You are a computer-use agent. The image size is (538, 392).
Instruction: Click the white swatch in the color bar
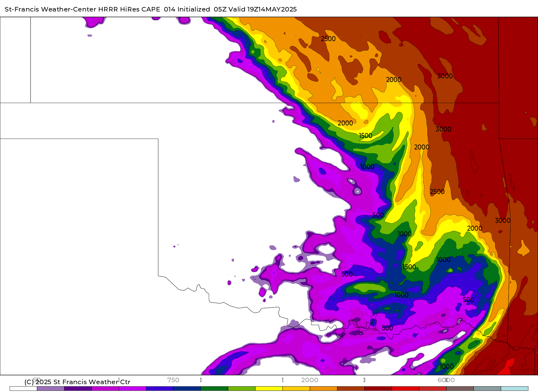click(24, 388)
